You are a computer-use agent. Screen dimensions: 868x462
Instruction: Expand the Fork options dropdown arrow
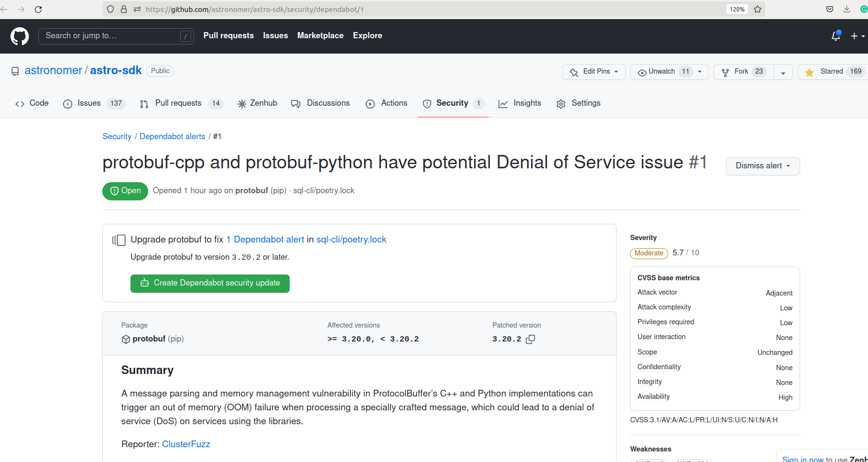coord(783,72)
